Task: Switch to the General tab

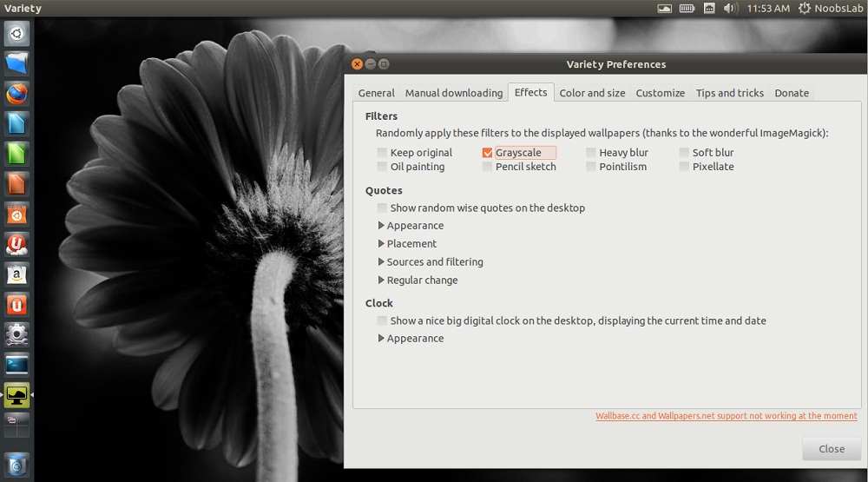Action: coord(377,93)
